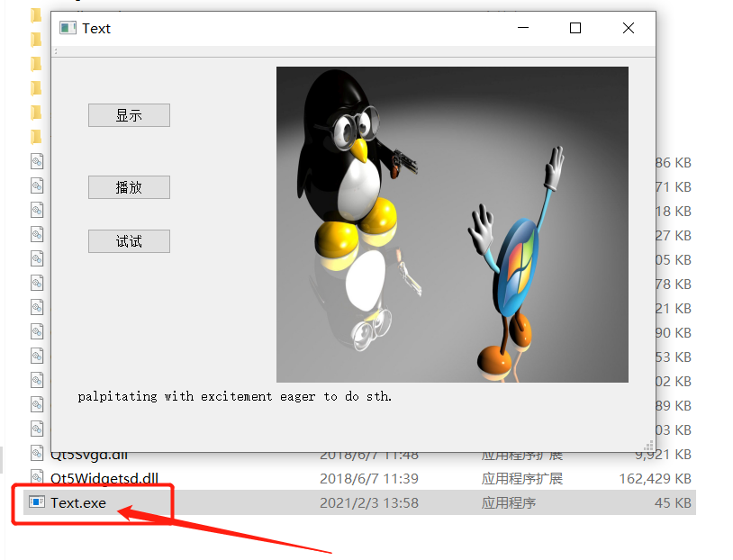Click the first DLL document icon below the folders
Screen dimensions: 733x560
[36, 161]
